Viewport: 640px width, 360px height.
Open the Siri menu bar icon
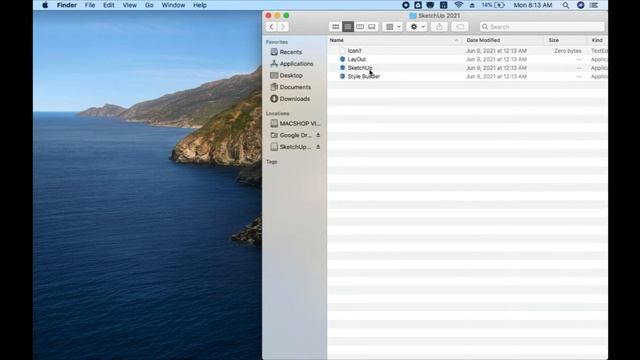[x=580, y=5]
